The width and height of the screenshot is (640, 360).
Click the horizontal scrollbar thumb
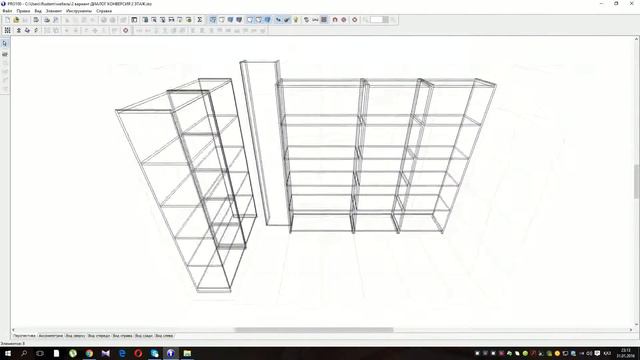(x=313, y=330)
